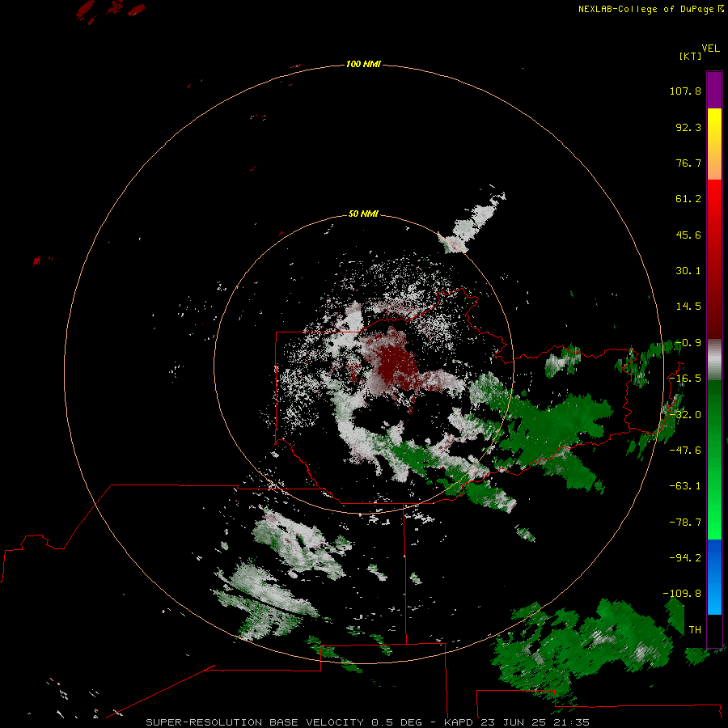Click the 50 NMI range ring label
This screenshot has width=728, height=728.
pos(363,214)
